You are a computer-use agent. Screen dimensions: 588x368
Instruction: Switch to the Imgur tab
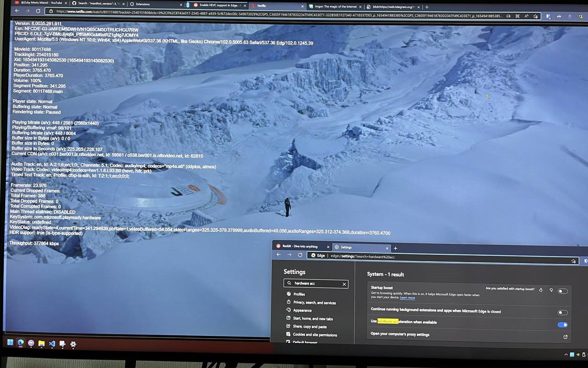[335, 6]
